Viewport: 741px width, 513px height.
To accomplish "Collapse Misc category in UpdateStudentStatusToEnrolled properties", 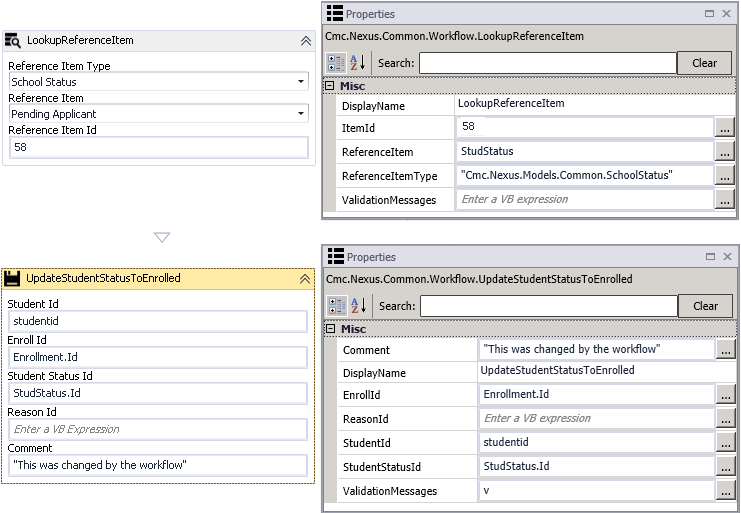I will pos(331,329).
